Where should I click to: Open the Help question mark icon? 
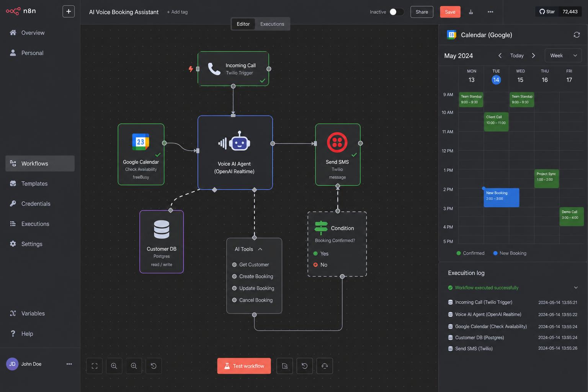(13, 333)
